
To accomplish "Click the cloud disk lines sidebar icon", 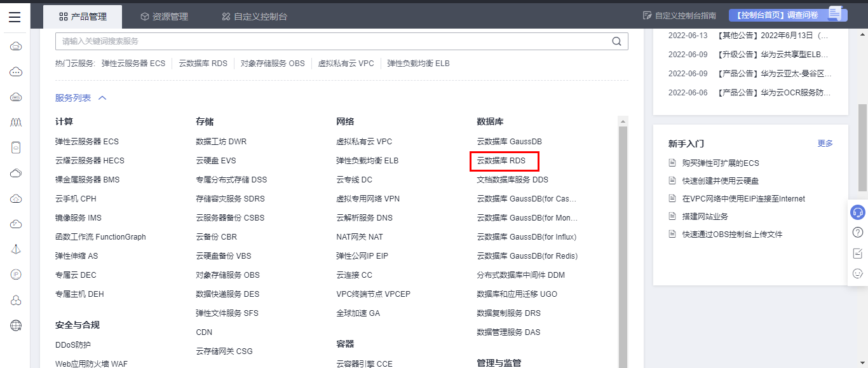I will point(17,97).
